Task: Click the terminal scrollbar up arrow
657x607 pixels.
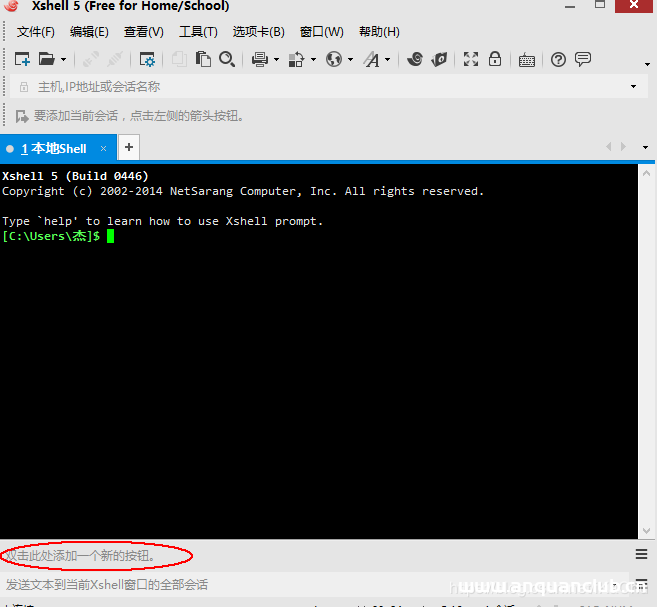Action: 647,173
